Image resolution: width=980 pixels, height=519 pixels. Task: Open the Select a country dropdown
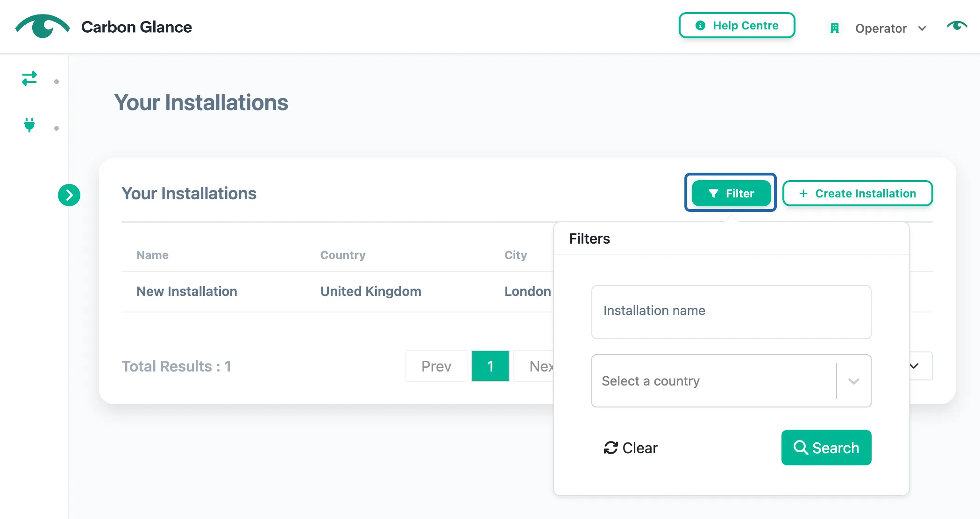click(x=731, y=381)
